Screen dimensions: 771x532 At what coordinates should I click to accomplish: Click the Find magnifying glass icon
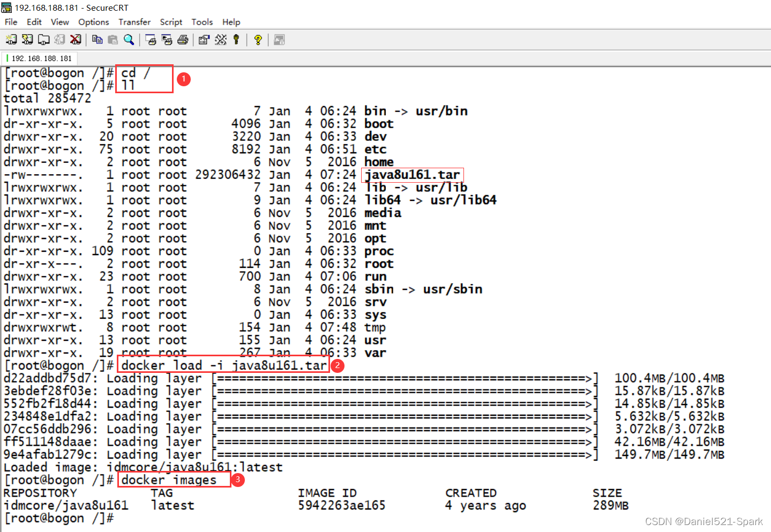point(129,40)
